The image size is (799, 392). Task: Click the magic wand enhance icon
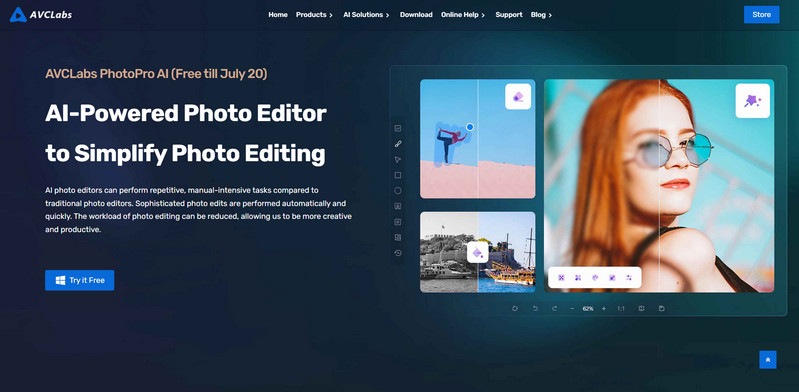(753, 101)
